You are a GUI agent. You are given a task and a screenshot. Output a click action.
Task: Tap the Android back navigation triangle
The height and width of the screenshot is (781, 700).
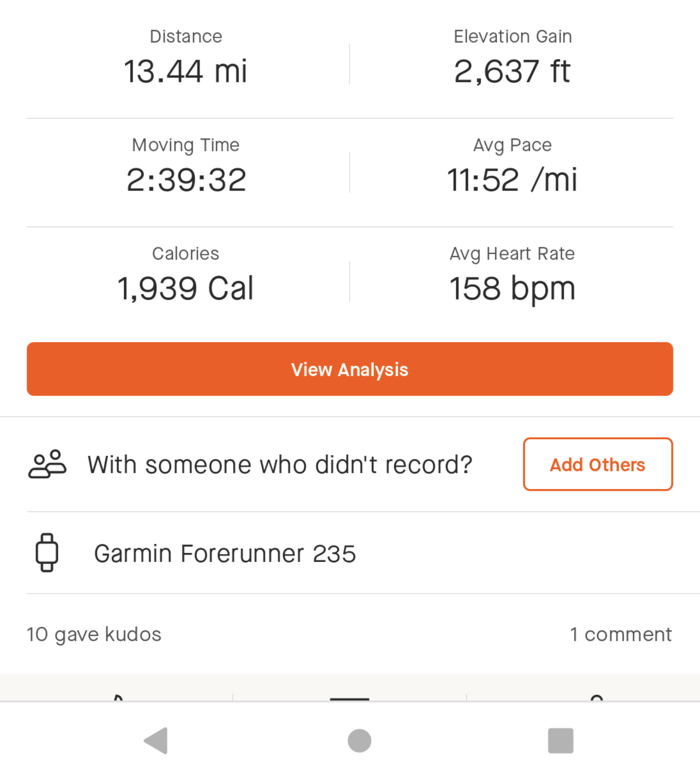(156, 741)
